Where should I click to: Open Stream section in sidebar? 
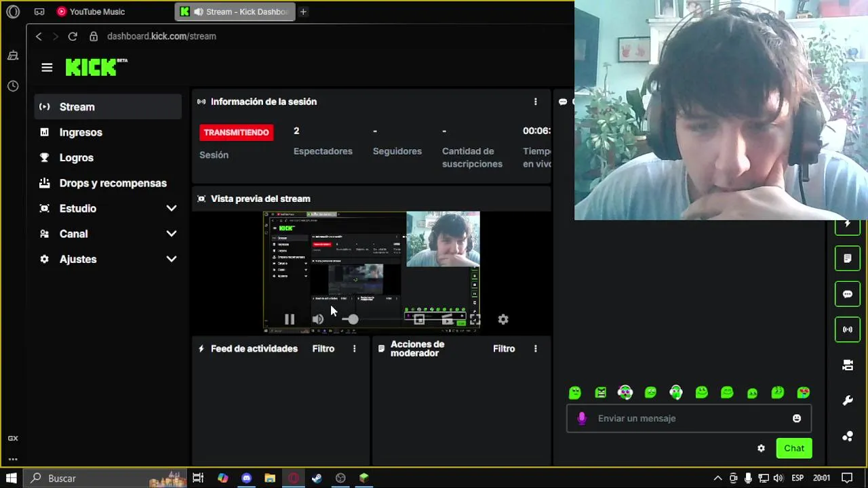(x=108, y=106)
